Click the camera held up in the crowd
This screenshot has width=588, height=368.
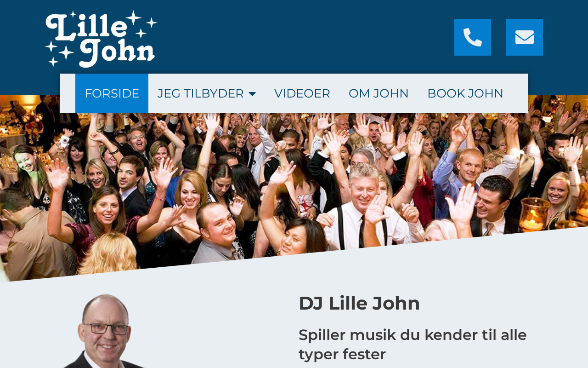[65, 141]
